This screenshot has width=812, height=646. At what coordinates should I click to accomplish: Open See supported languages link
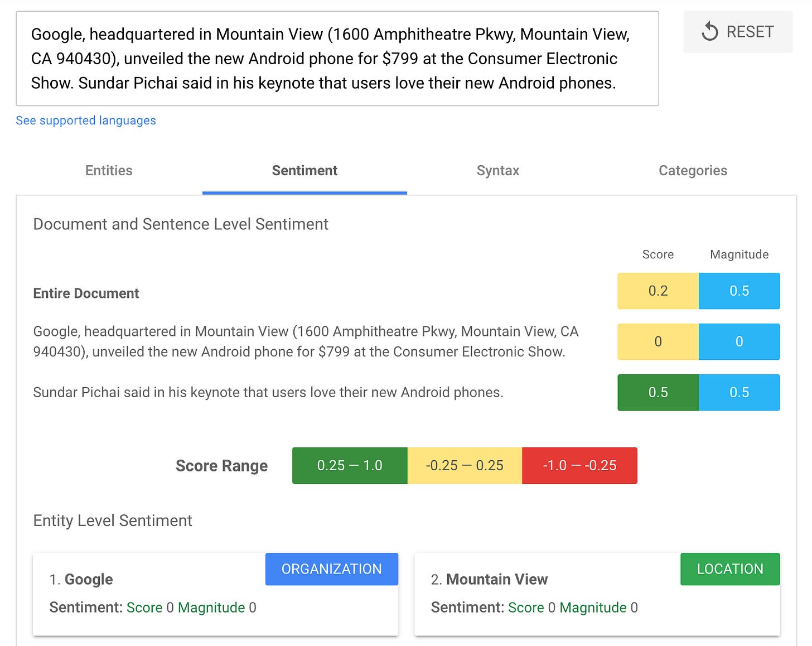click(86, 120)
